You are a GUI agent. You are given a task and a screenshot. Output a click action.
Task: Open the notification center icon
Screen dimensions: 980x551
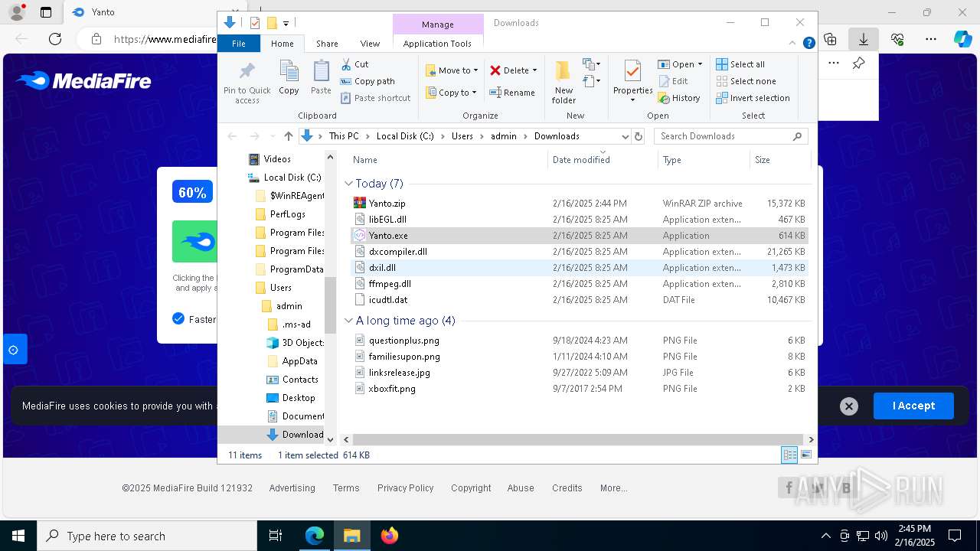pos(955,536)
